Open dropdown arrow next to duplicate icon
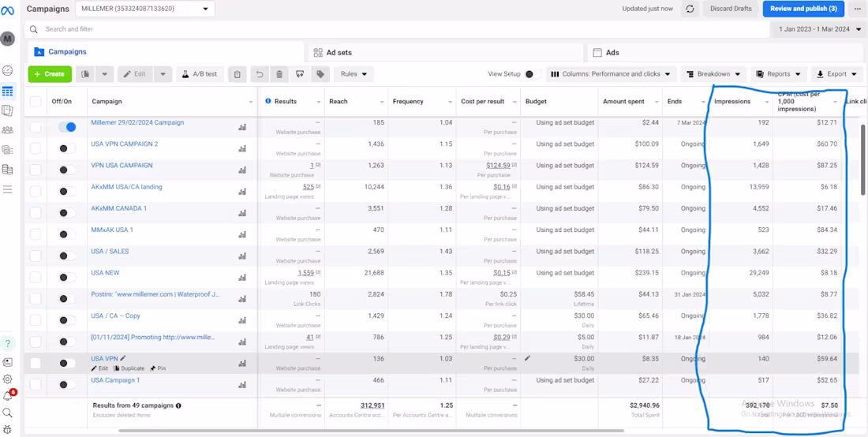 (105, 74)
